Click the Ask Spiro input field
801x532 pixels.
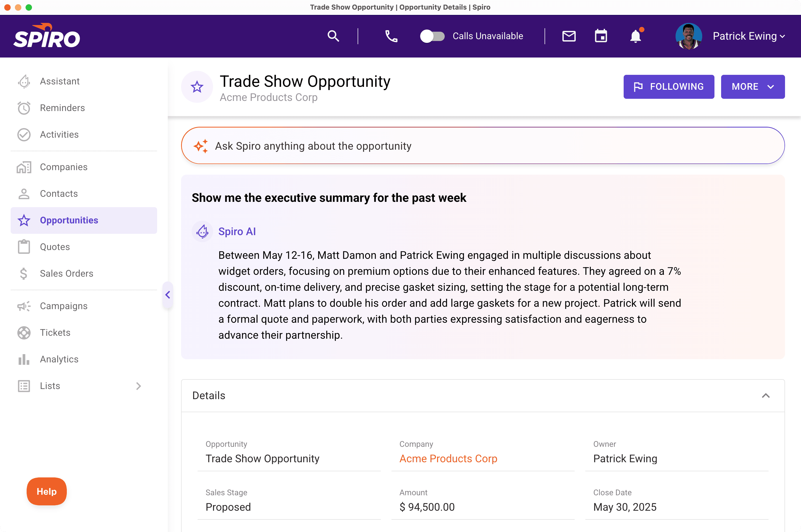coord(483,146)
